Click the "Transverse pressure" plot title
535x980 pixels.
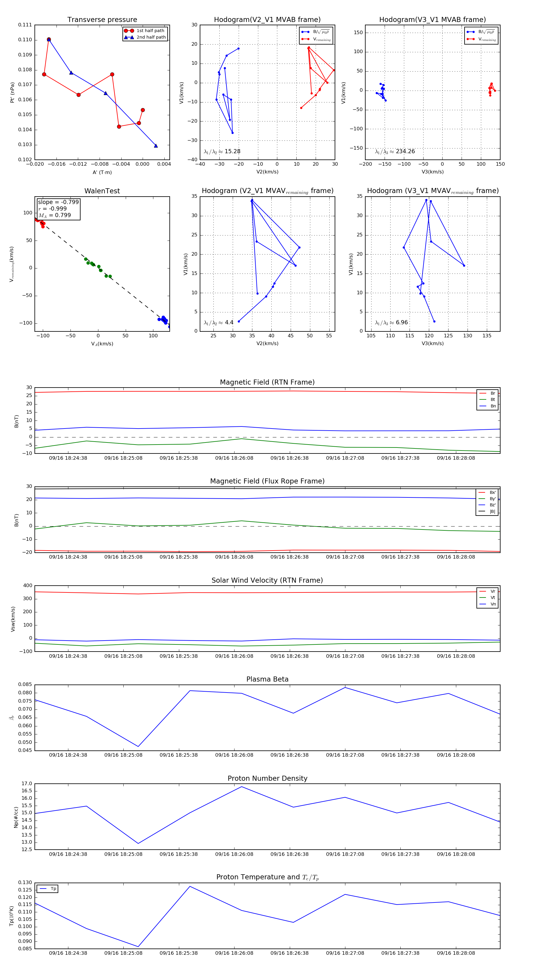click(102, 20)
